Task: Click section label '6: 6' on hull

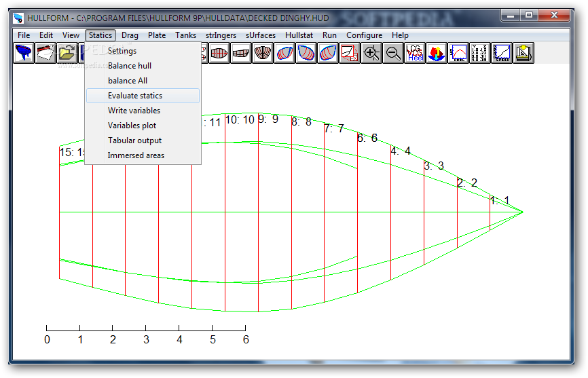Action: tap(367, 138)
